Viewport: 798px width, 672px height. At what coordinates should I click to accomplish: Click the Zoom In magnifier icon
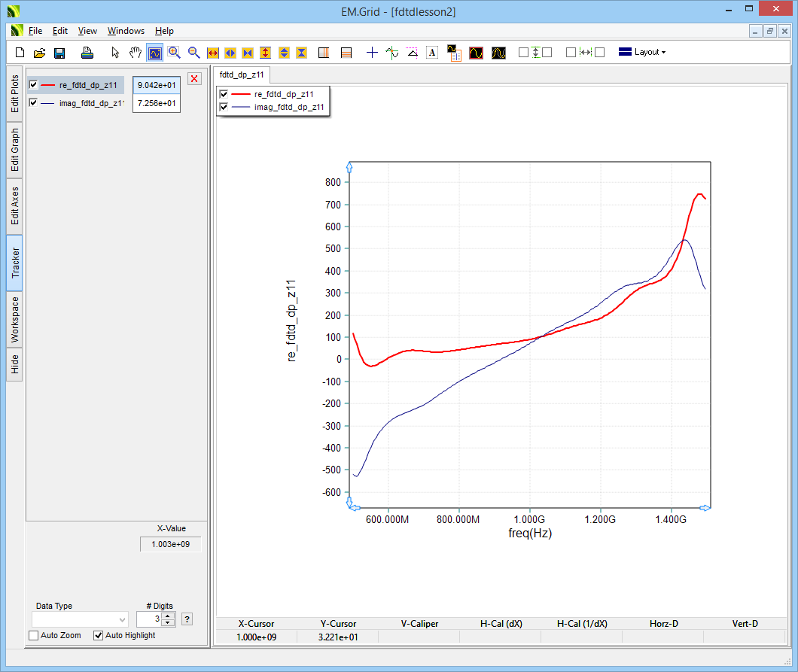coord(175,53)
